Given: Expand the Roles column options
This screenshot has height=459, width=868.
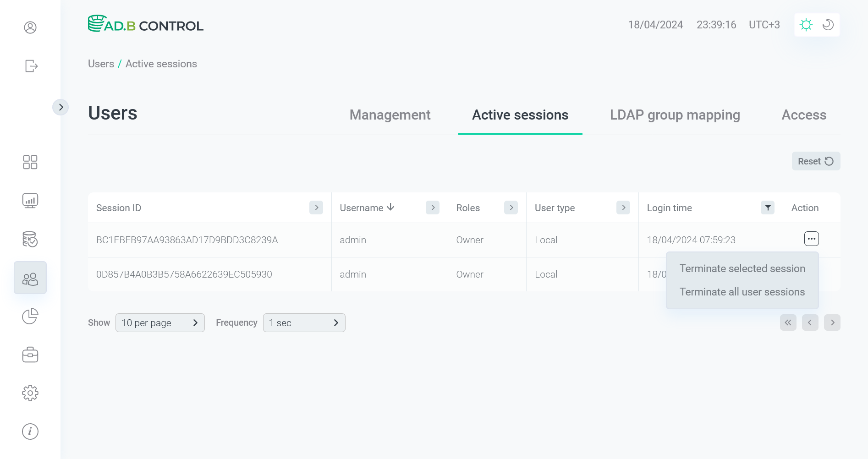Looking at the screenshot, I should pyautogui.click(x=511, y=208).
